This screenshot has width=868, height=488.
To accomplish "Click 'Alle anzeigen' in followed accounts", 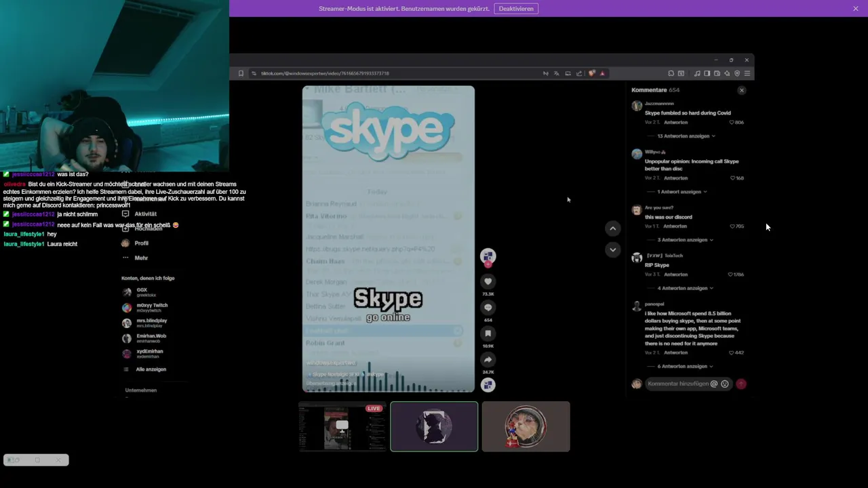I will tap(144, 369).
